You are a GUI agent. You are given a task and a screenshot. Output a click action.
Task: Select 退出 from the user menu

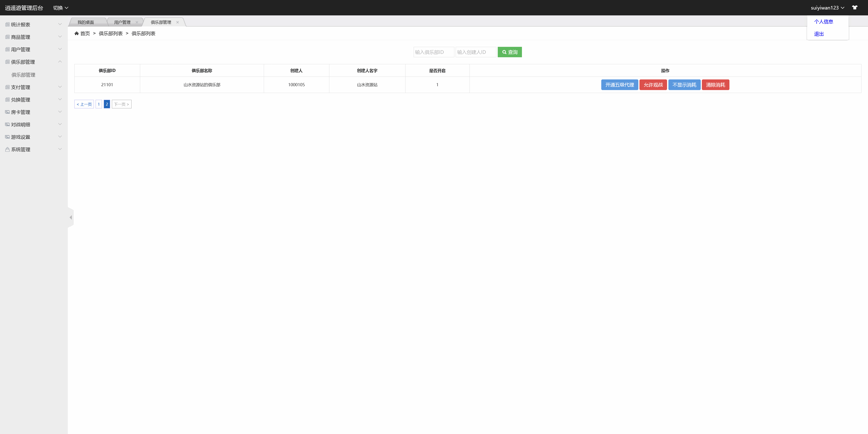point(819,34)
